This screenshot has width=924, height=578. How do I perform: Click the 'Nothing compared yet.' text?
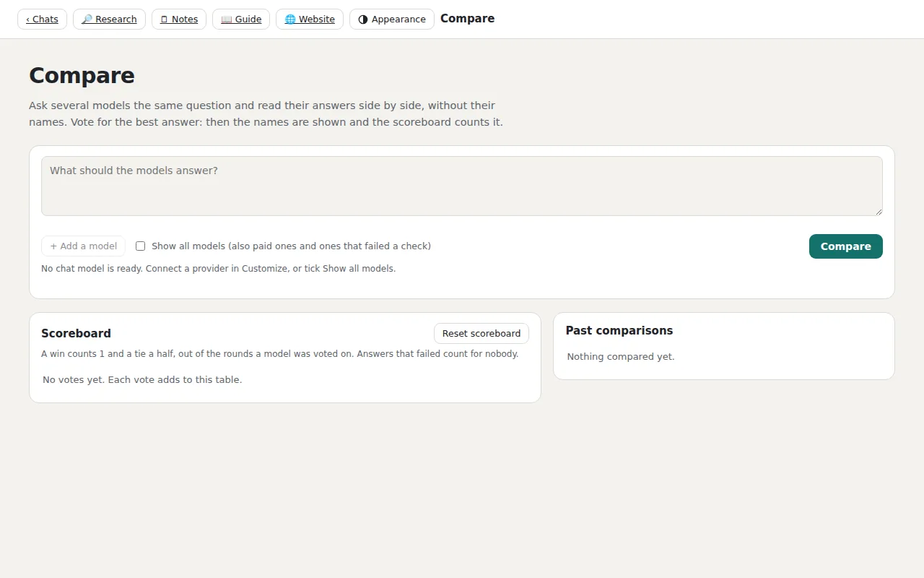pyautogui.click(x=621, y=357)
